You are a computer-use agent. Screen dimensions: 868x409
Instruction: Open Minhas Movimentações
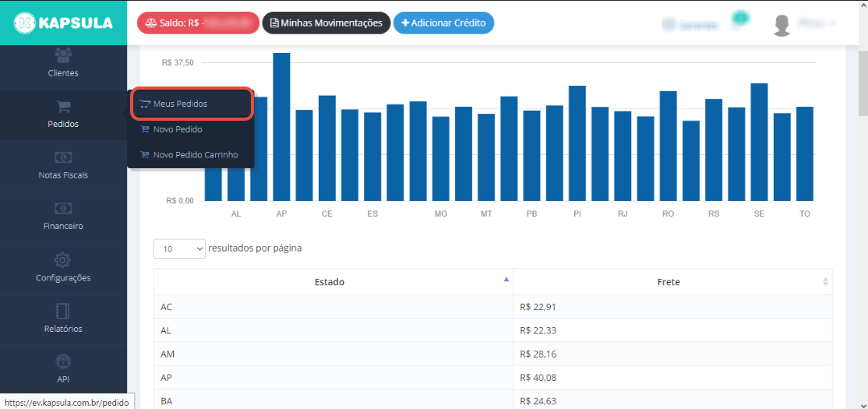click(326, 23)
